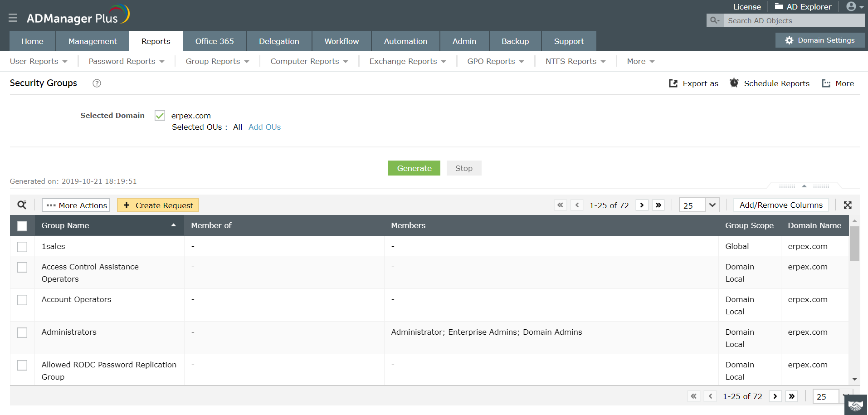
Task: Sort by the Group Scope column header
Action: point(749,225)
